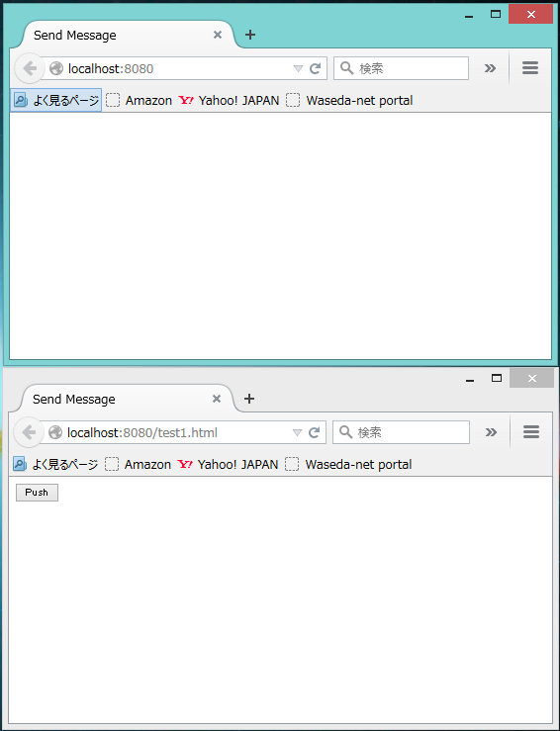
Task: Click the back arrow in bottom browser window
Action: 29,432
